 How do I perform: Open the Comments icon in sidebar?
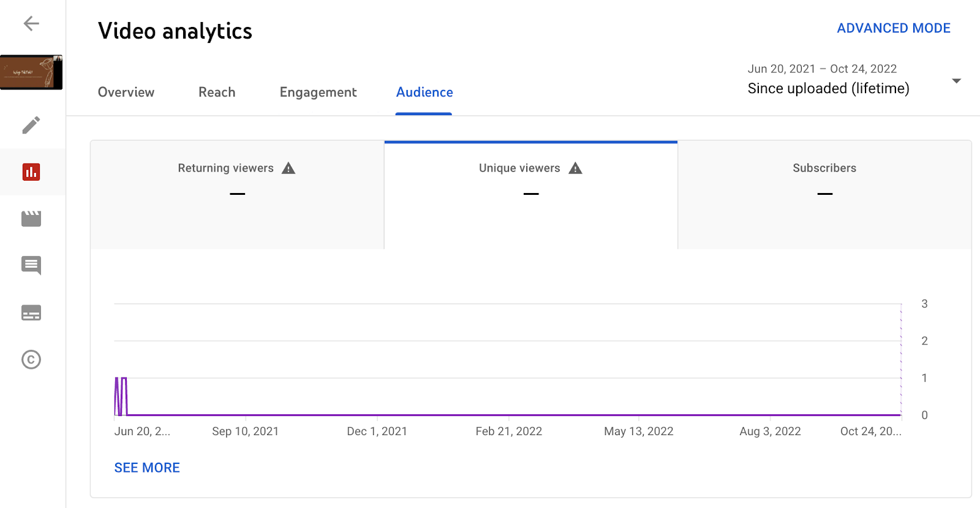click(x=31, y=265)
